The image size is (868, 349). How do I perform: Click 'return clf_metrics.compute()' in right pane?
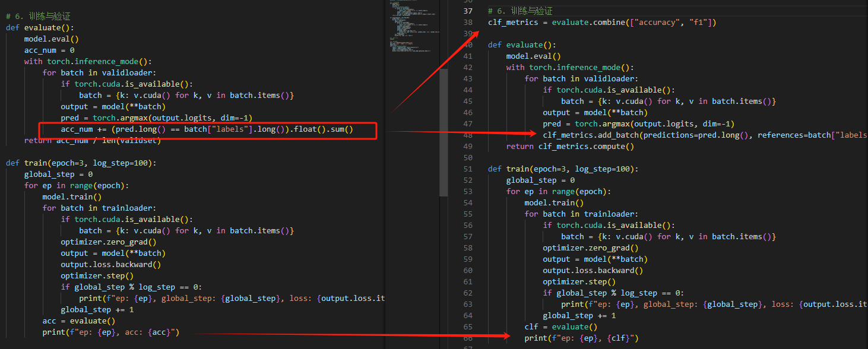(570, 147)
